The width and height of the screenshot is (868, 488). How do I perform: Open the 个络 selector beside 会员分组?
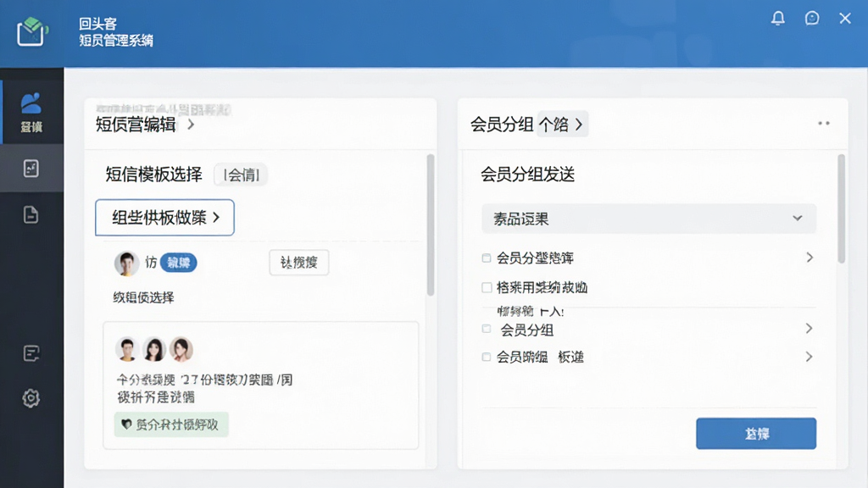click(x=563, y=124)
